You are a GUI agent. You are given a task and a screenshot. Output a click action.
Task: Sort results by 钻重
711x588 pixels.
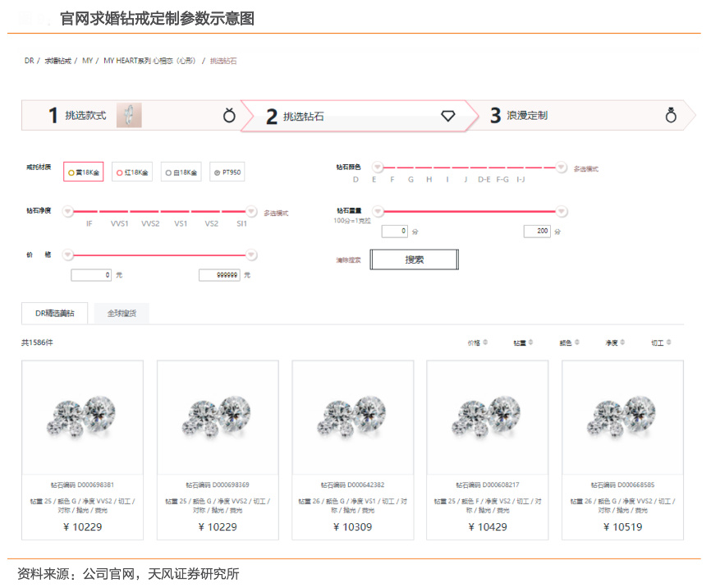click(524, 342)
